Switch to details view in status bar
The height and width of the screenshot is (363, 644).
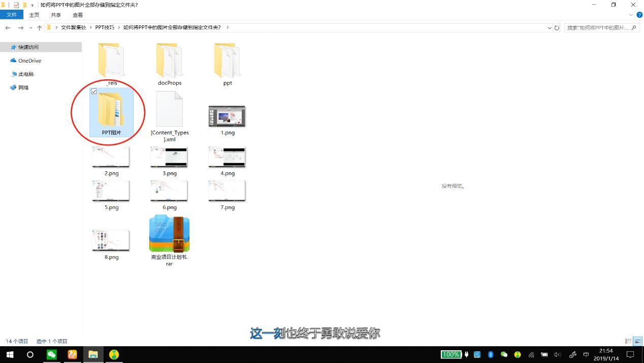coord(628,341)
